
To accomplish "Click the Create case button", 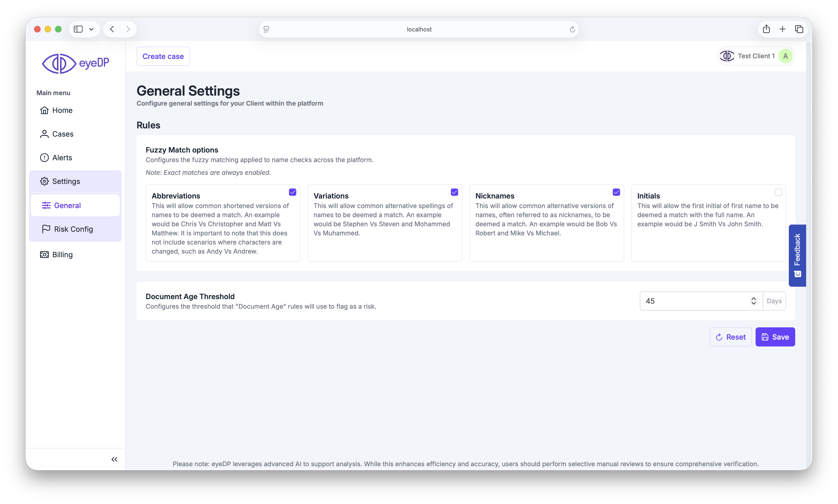I will [x=163, y=56].
